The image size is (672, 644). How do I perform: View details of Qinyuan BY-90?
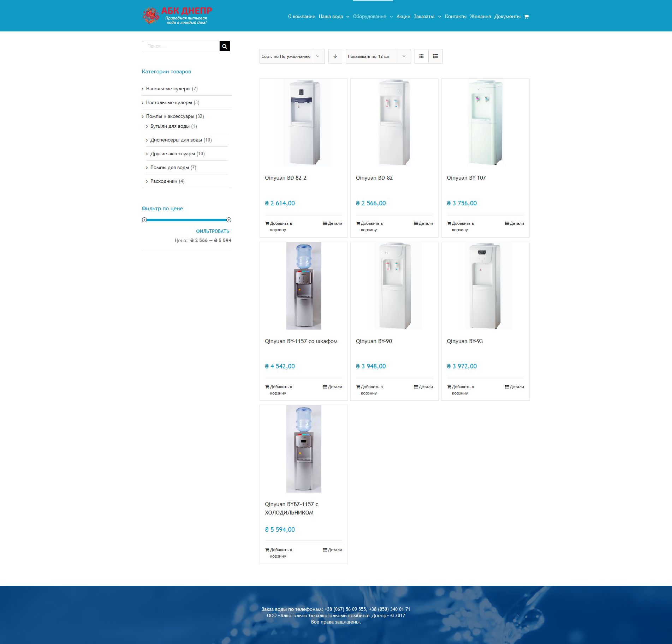pos(423,387)
